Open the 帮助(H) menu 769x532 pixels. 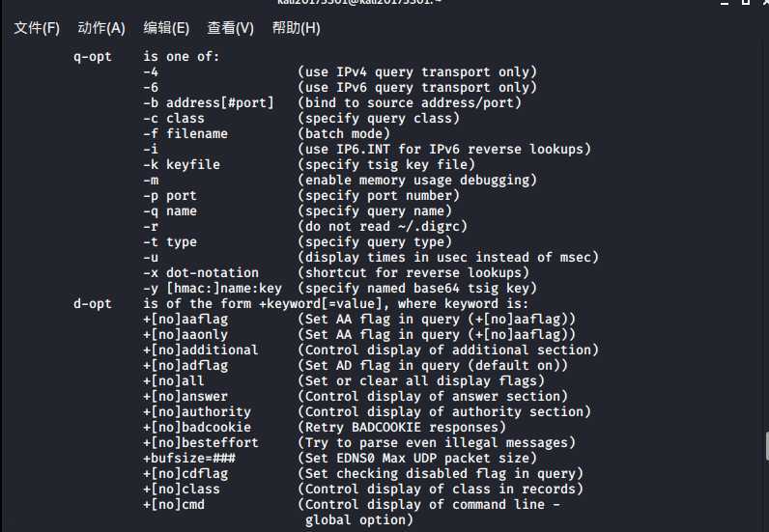tap(297, 28)
